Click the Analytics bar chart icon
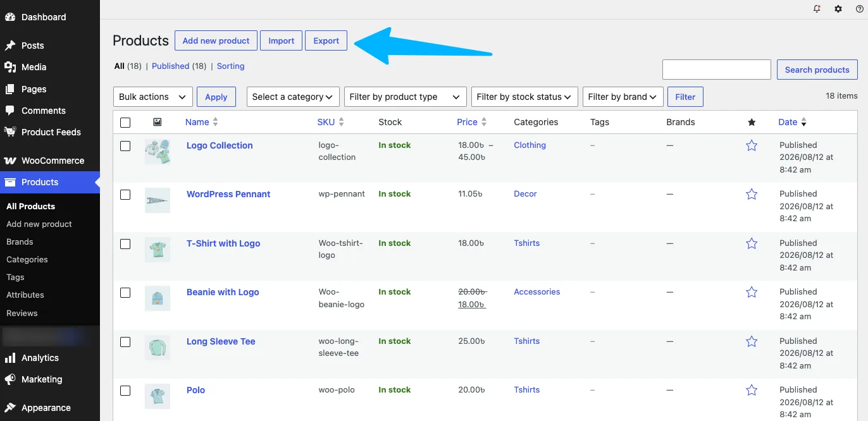Viewport: 868px width, 421px height. click(x=10, y=358)
